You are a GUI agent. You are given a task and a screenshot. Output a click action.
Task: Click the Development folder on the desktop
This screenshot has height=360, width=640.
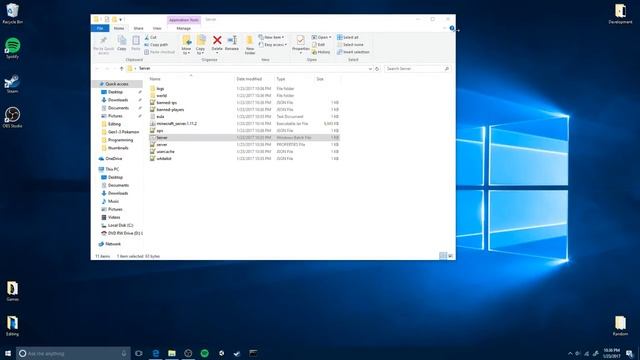(x=620, y=13)
